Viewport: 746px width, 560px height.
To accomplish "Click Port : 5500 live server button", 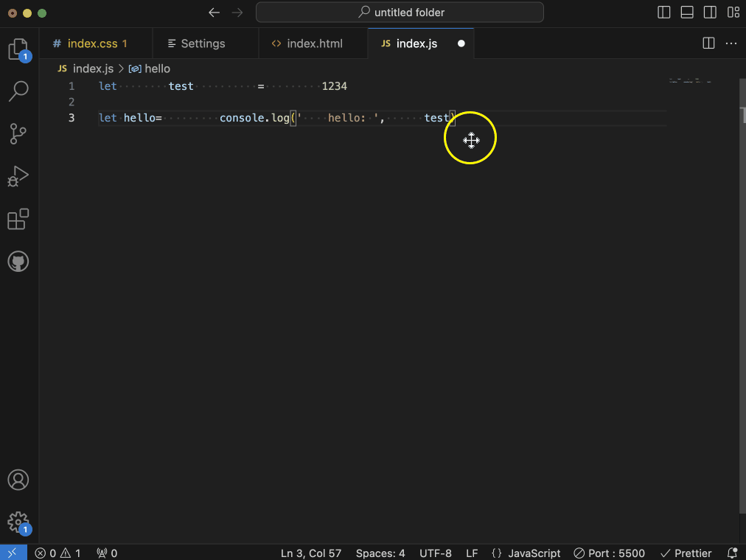I will coord(609,553).
